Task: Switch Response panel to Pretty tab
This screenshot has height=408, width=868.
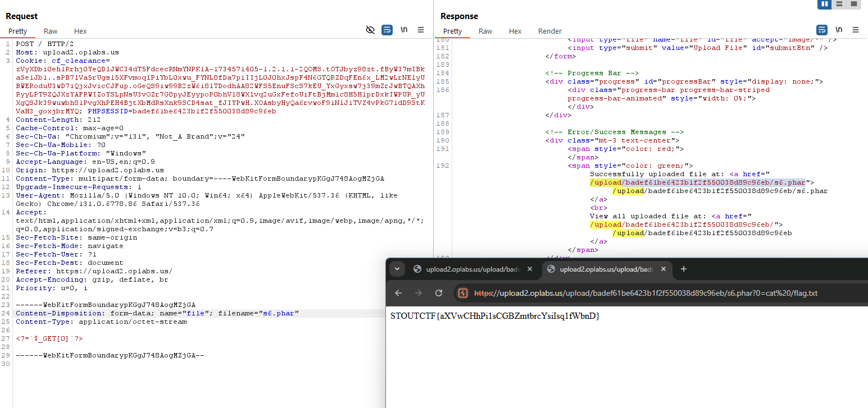Action: [452, 31]
